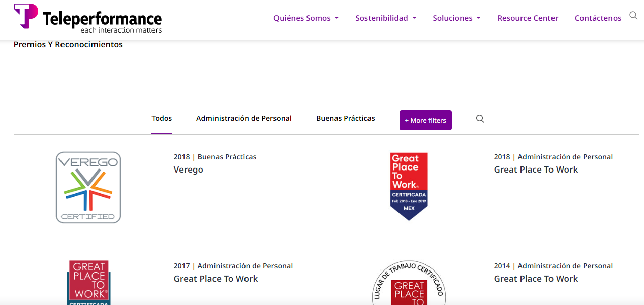Open the 2014 Great Place To Work title
644x305 pixels.
point(536,279)
